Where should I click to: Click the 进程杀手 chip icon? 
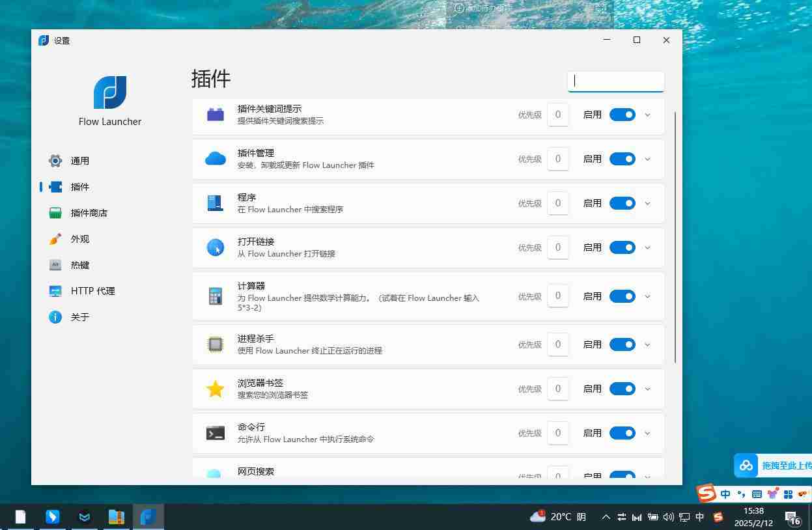coord(215,344)
